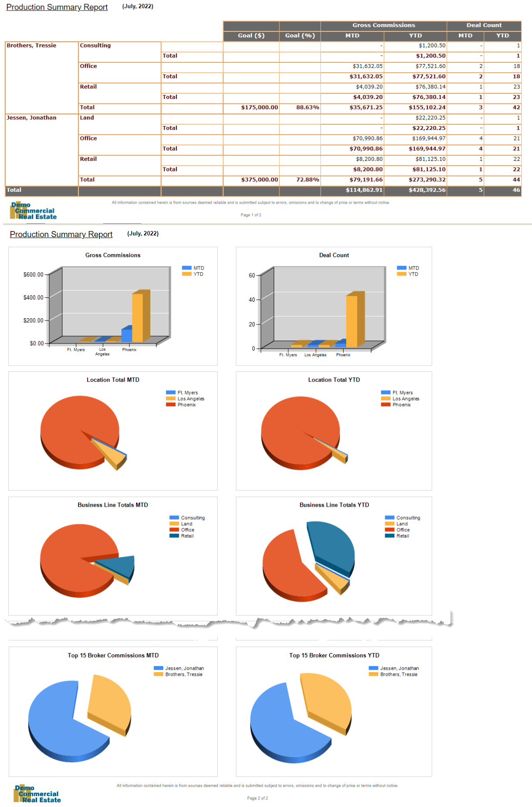Image resolution: width=532 pixels, height=807 pixels.
Task: Open the Production Summary Report title on page 2
Action: coord(61,235)
